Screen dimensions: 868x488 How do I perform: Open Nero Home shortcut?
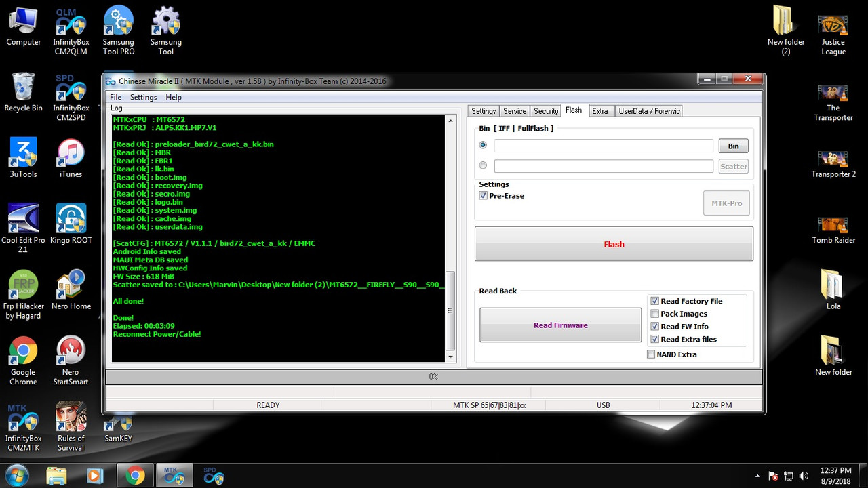pos(71,291)
